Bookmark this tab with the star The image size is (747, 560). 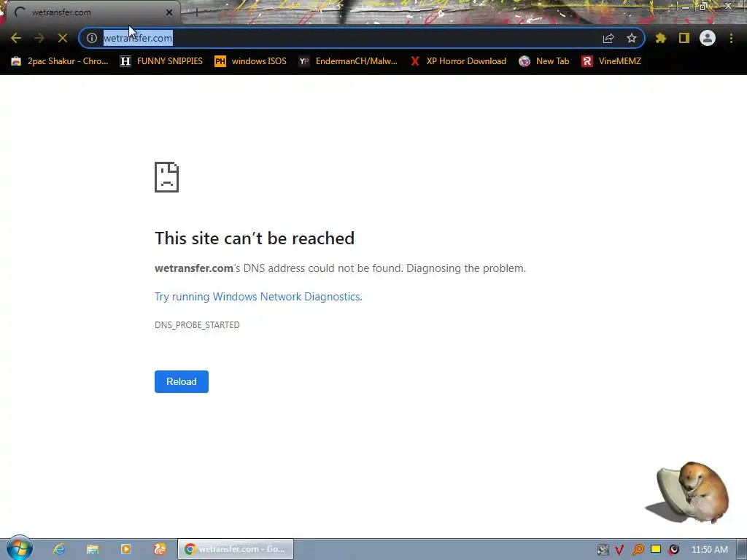tap(632, 38)
